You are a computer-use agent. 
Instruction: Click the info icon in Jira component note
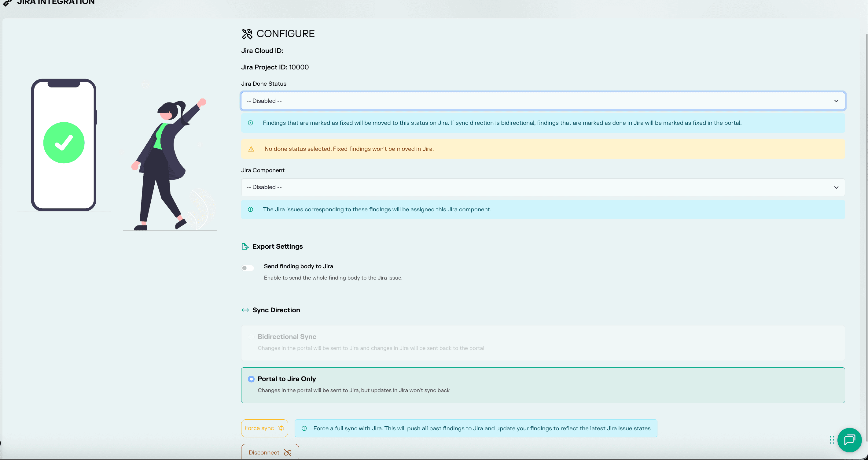250,210
